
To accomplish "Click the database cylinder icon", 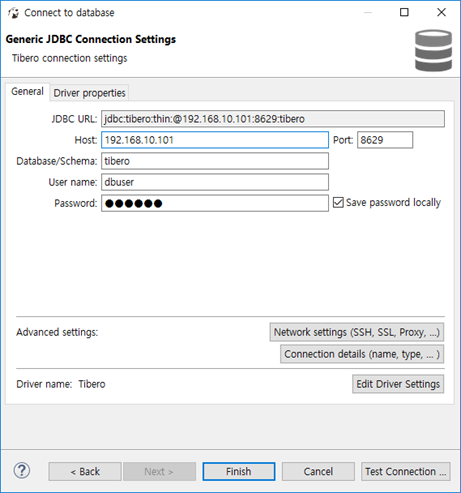I will coord(433,50).
